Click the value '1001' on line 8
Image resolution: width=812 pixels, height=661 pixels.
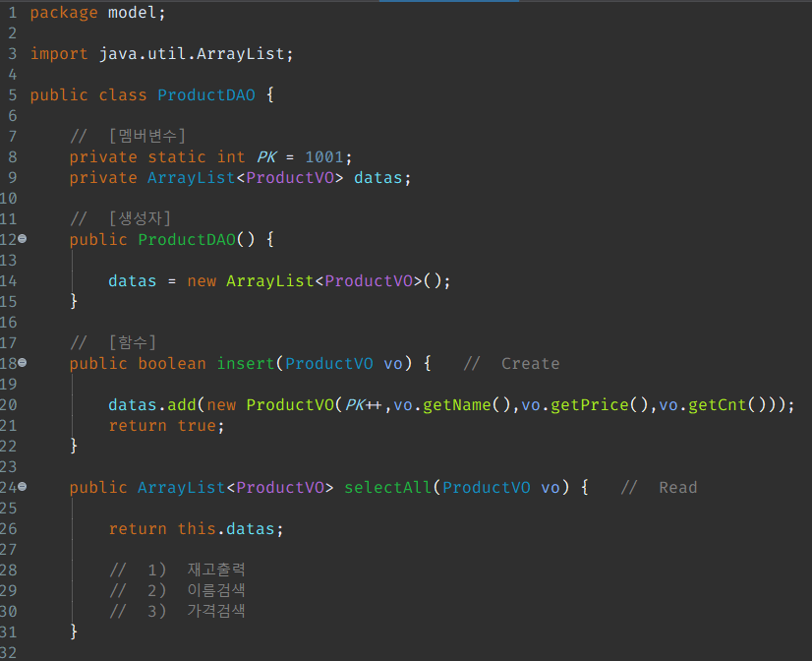(x=324, y=156)
